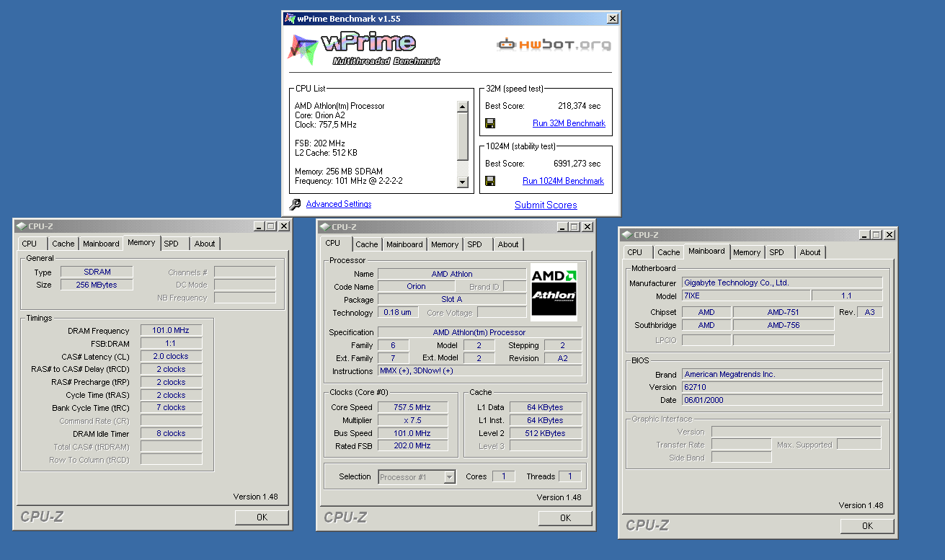Click the DRAM Idle Timer 8 clocks field
Viewport: 945px width, 560px height.
click(x=171, y=434)
